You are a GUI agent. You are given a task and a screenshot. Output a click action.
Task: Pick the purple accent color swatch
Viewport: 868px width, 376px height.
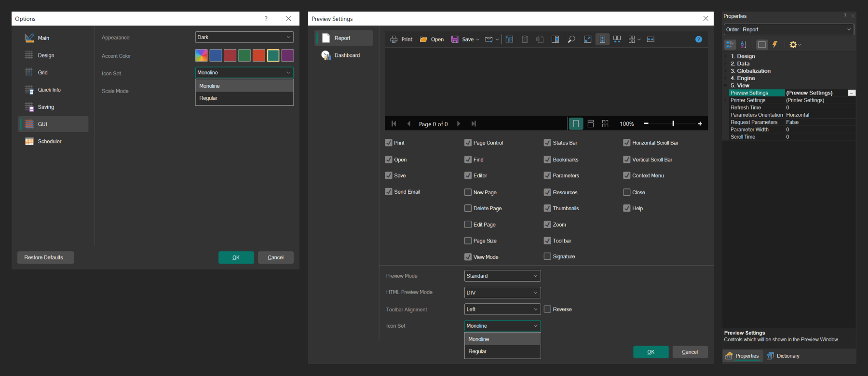click(287, 55)
